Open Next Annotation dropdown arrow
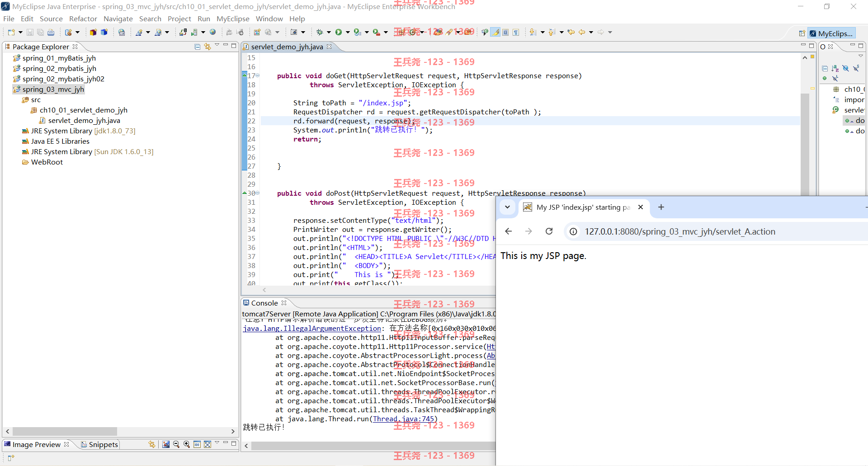This screenshot has width=868, height=466. (542, 32)
